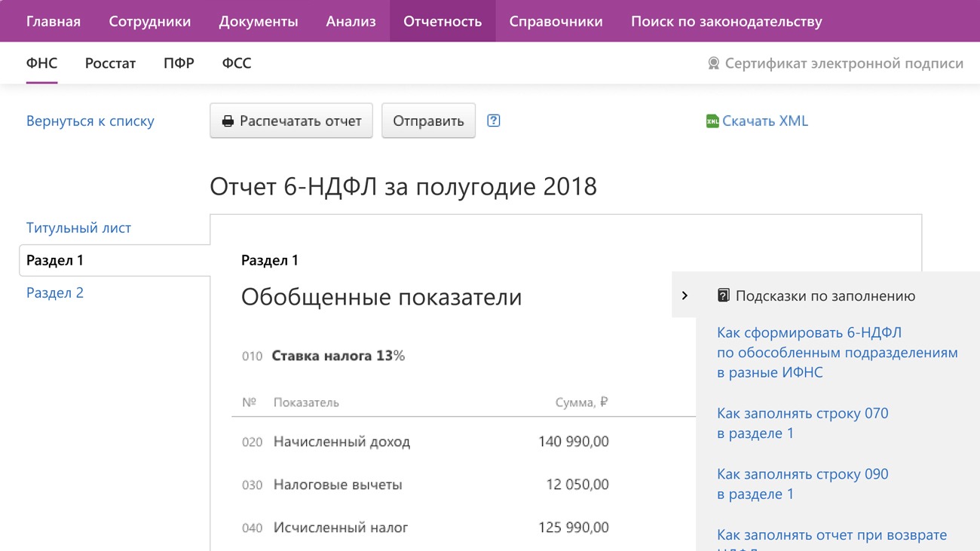Open the Главная menu item
980x551 pixels.
pos(54,21)
